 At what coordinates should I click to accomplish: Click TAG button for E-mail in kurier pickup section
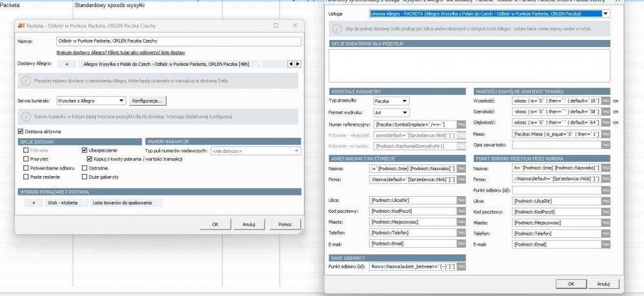coord(605,244)
